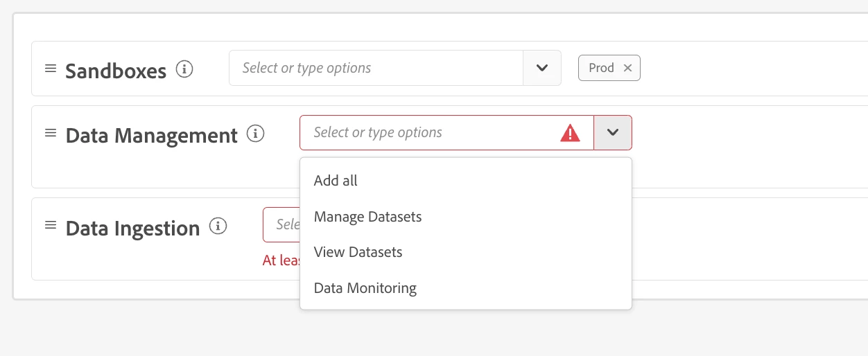This screenshot has height=356, width=868.
Task: Expand the Sandboxes options dropdown arrow
Action: tap(542, 68)
